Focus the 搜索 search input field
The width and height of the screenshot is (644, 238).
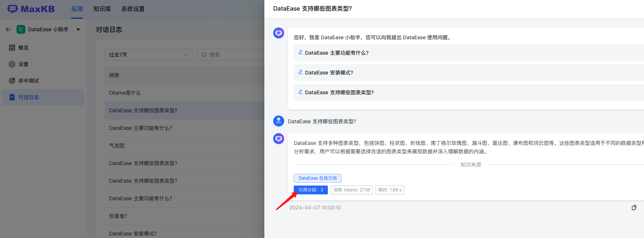coord(231,55)
